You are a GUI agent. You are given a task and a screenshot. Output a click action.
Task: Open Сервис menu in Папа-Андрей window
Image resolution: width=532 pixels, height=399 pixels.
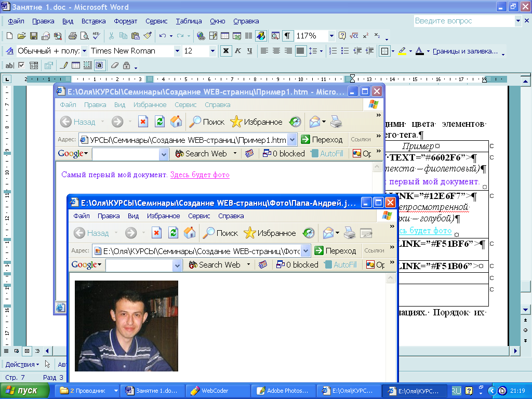(x=199, y=216)
